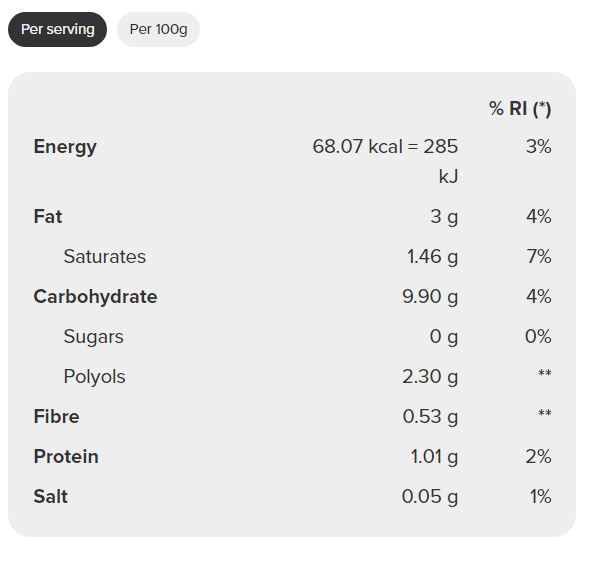591x562 pixels.
Task: Click the % RI (*) column header
Action: tap(520, 109)
